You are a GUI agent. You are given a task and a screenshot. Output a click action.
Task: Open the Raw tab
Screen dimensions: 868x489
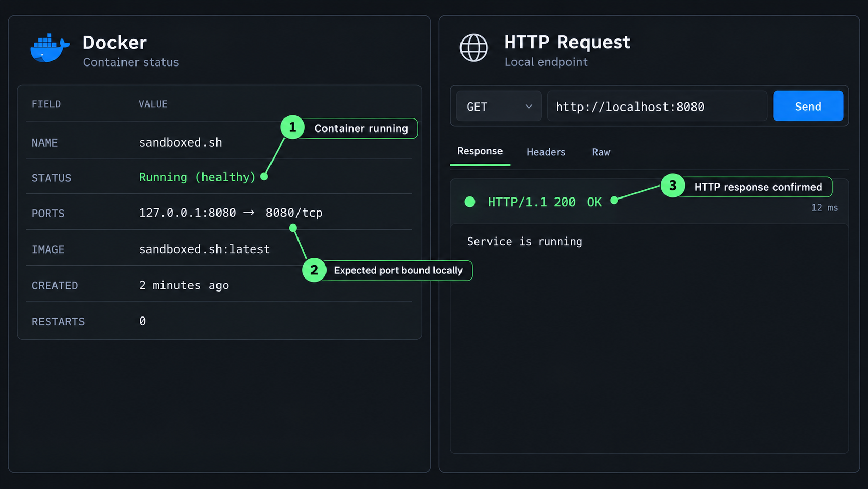coord(601,152)
